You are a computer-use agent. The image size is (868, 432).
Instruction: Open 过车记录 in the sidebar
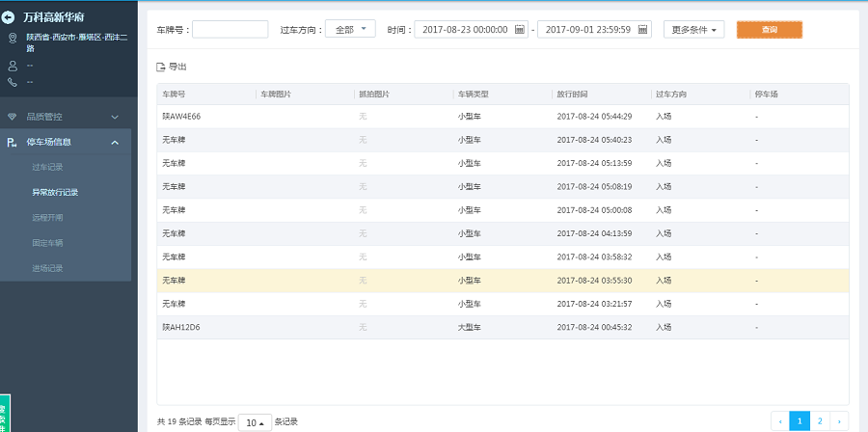47,167
